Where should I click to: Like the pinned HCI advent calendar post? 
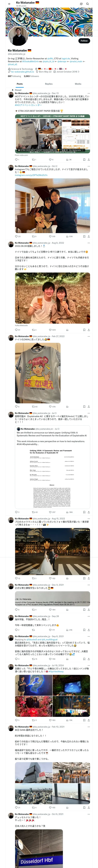(51, 160)
